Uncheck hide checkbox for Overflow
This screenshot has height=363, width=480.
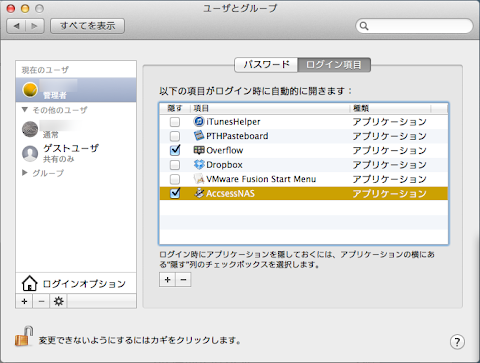[x=175, y=150]
